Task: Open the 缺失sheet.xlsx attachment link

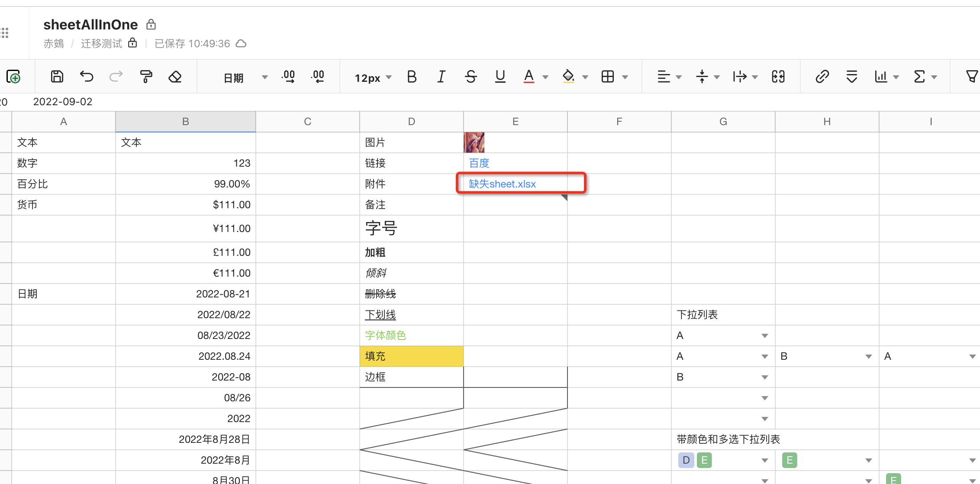Action: (502, 184)
